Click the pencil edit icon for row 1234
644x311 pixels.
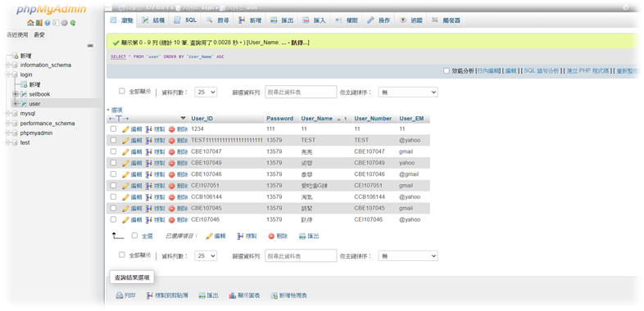(125, 128)
